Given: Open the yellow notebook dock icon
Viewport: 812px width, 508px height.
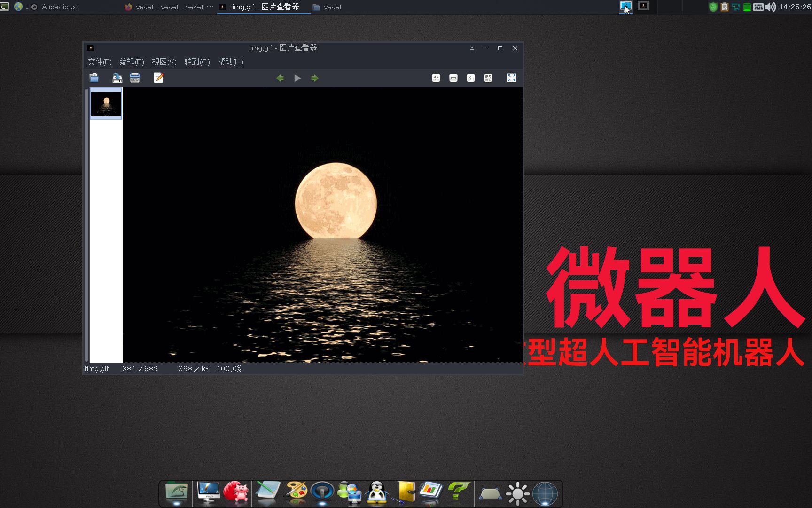Looking at the screenshot, I should tap(405, 492).
